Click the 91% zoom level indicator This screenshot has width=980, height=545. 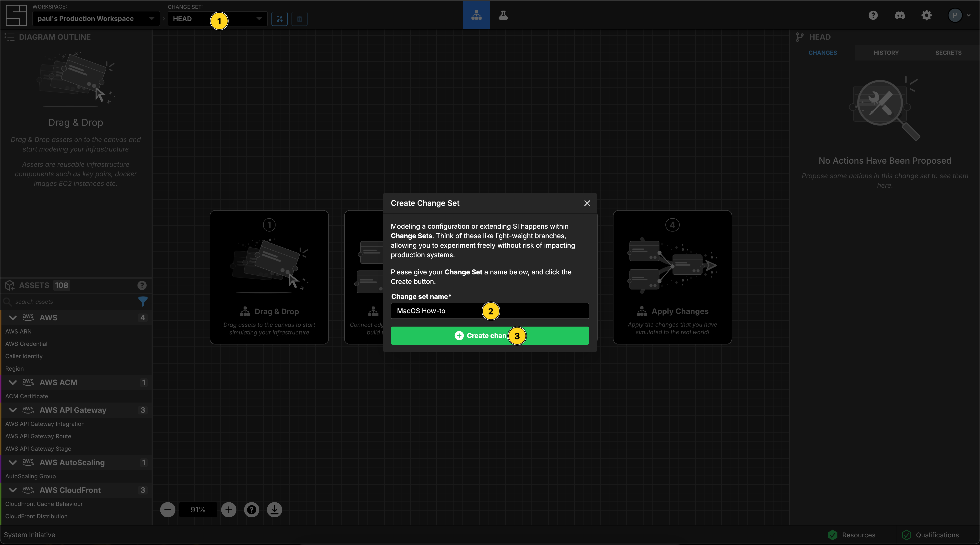point(198,510)
